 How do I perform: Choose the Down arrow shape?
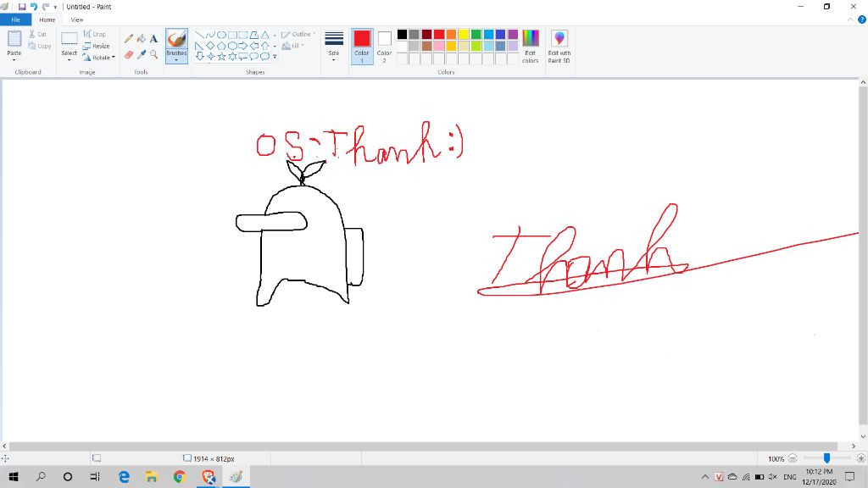tap(199, 57)
